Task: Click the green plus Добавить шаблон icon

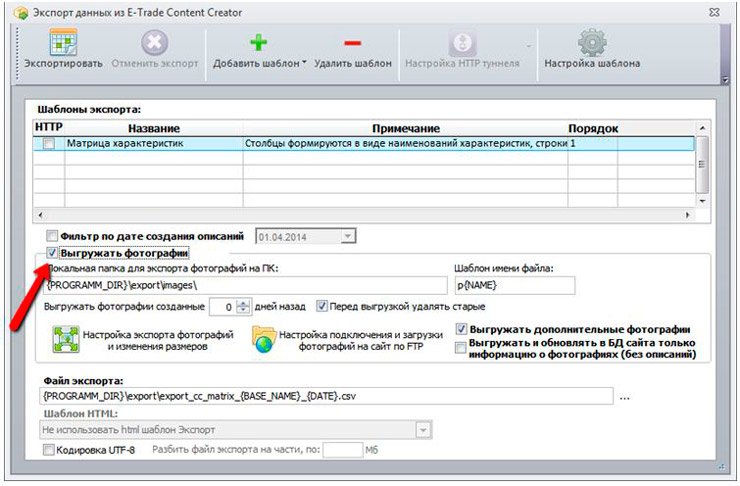Action: point(259,43)
